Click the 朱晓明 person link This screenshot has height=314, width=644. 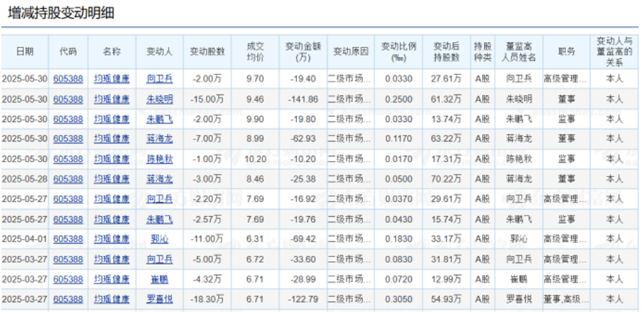click(x=159, y=99)
